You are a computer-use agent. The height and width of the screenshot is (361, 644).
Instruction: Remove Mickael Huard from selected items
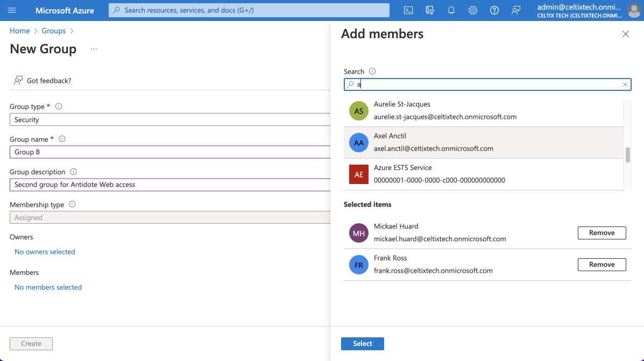click(601, 233)
